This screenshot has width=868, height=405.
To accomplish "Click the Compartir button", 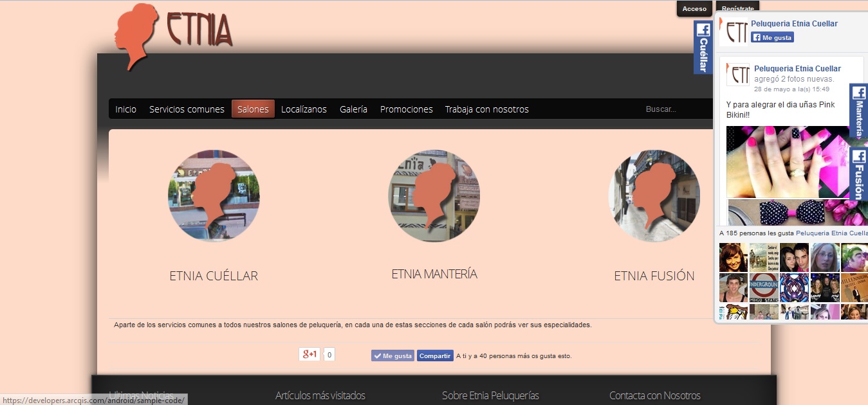I will [435, 355].
